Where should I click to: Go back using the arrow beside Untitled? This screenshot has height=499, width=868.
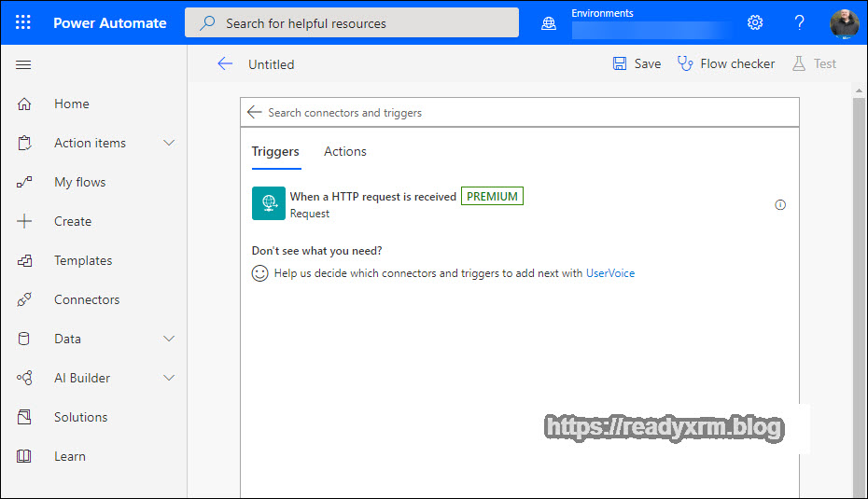225,63
